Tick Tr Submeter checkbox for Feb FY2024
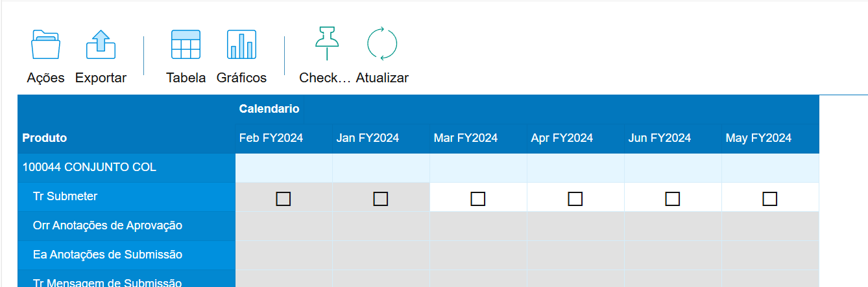 coord(283,199)
